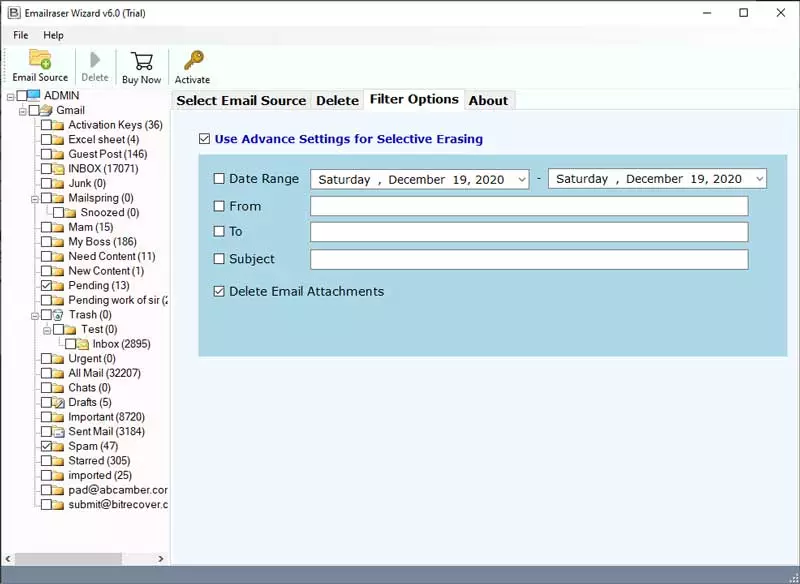Open the end date dropdown arrow
The height and width of the screenshot is (584, 800).
pos(759,179)
